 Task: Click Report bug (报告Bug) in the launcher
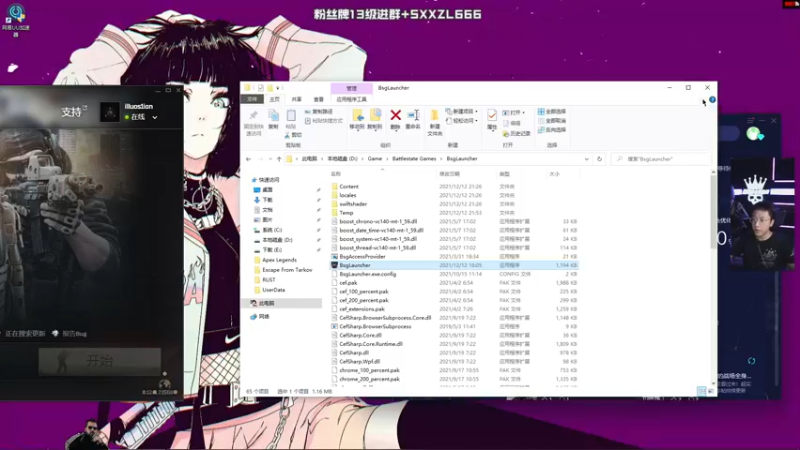(74, 334)
